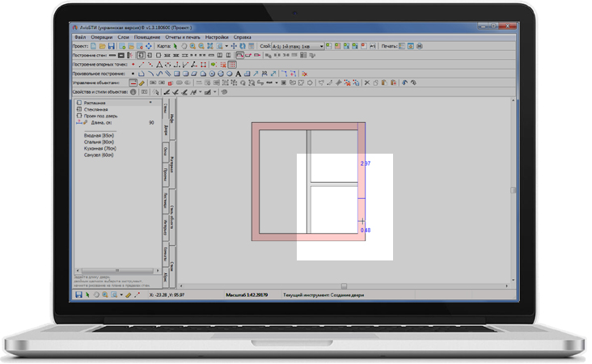Select the green arrow pointer map tool
Viewport: 592px width, 364px height.
click(x=175, y=46)
